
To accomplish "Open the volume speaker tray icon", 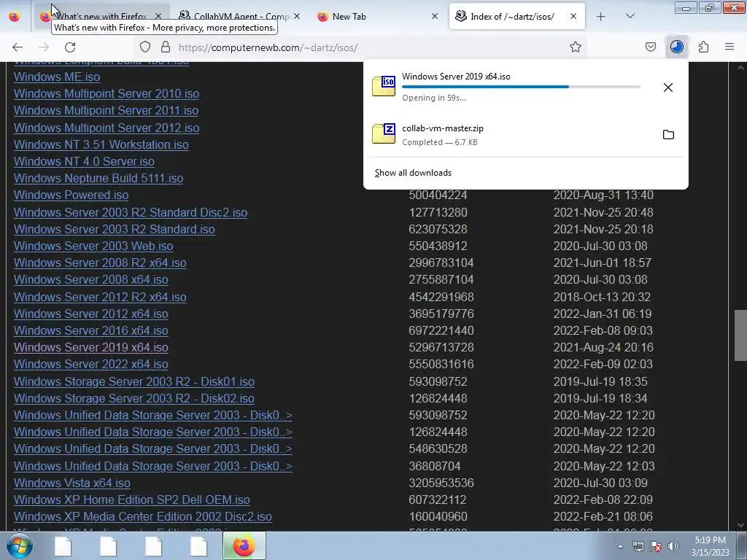I will [673, 546].
